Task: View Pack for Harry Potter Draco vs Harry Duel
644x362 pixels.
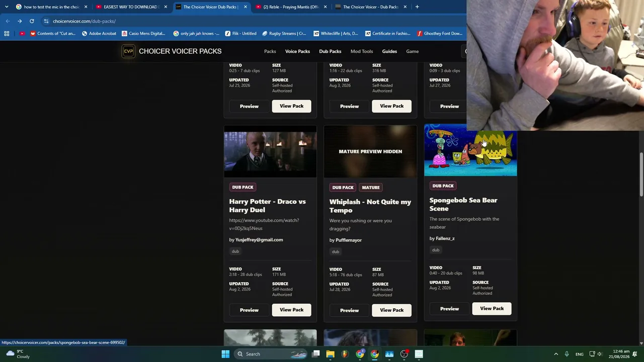Action: pyautogui.click(x=291, y=310)
